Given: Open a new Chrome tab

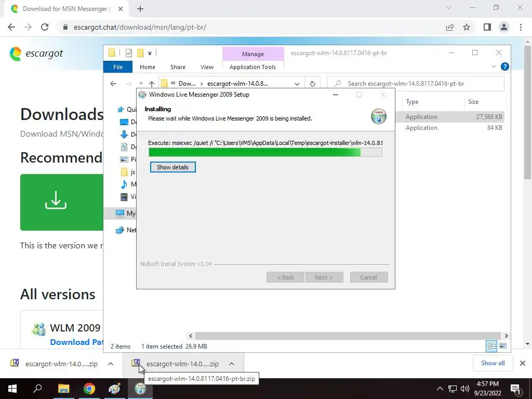Looking at the screenshot, I should pos(140,9).
